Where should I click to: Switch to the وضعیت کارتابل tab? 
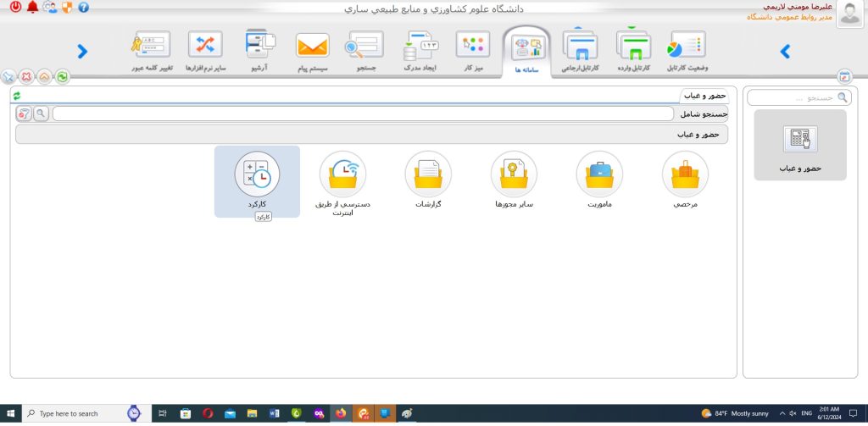(687, 47)
